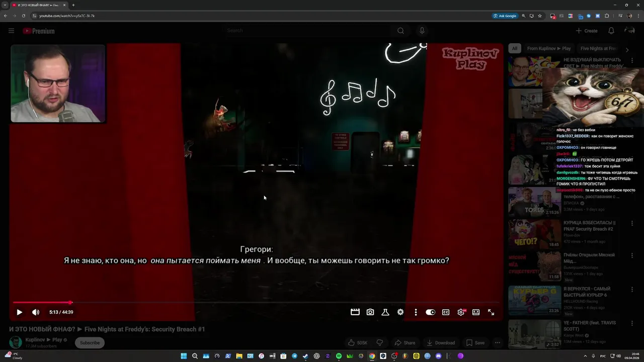Like the video showing 505K

[x=358, y=343]
